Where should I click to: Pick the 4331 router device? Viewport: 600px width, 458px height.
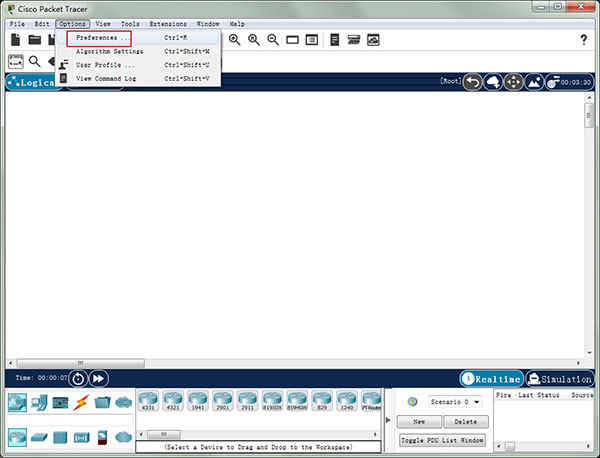pyautogui.click(x=148, y=401)
